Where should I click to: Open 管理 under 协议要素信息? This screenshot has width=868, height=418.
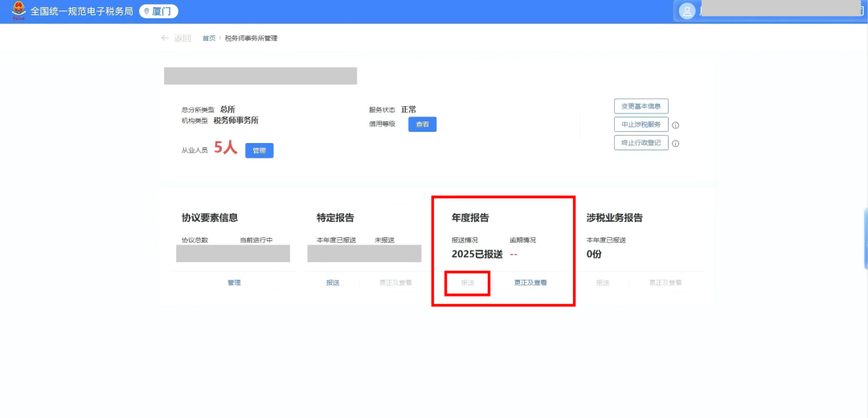(234, 282)
